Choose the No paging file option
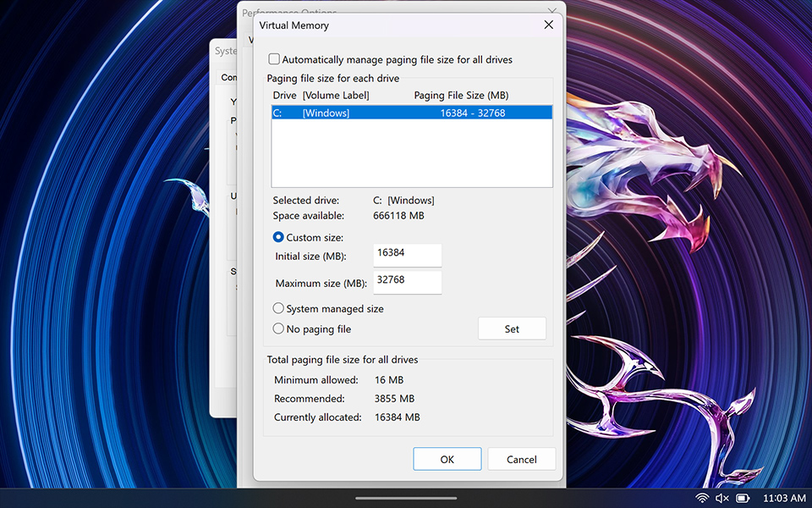The height and width of the screenshot is (508, 812). [278, 329]
